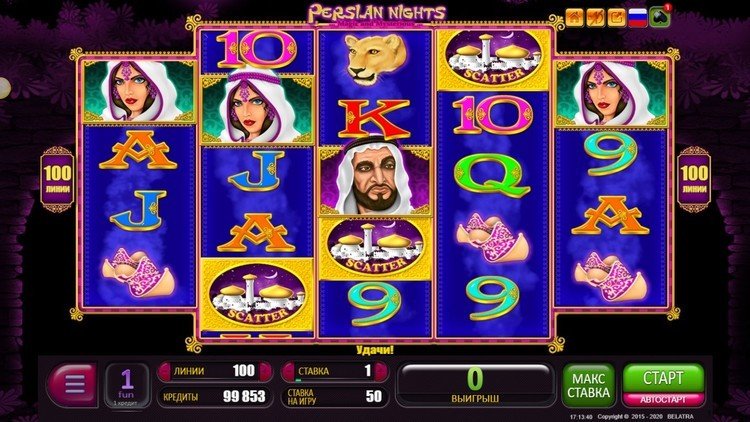Decrease the bet (СТАВКА) value
This screenshot has height=422, width=750.
point(288,371)
